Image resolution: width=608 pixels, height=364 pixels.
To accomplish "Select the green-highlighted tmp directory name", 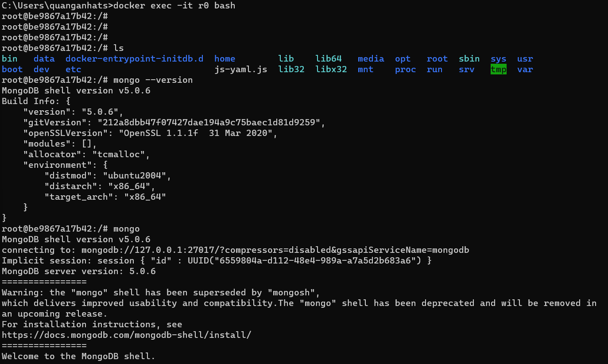I will [498, 70].
